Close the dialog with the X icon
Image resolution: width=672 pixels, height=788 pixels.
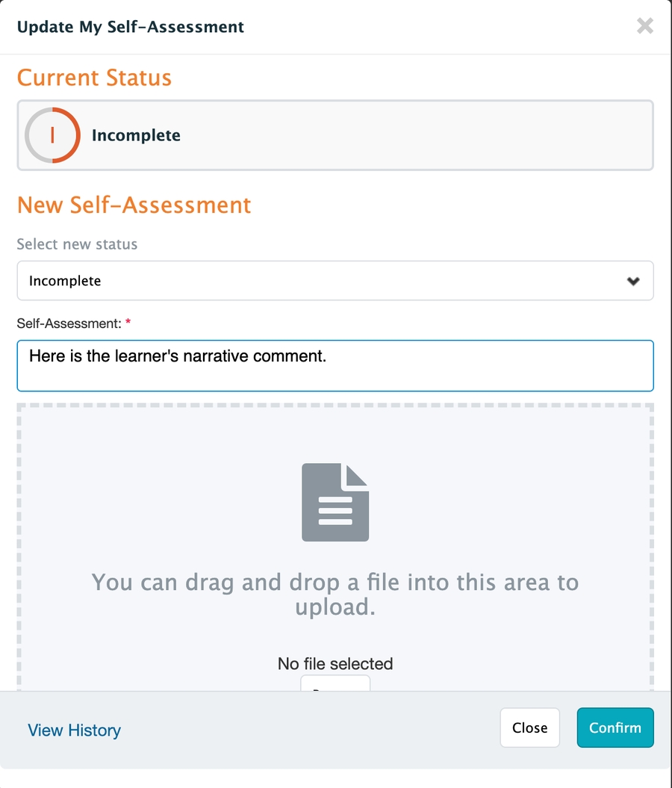644,27
